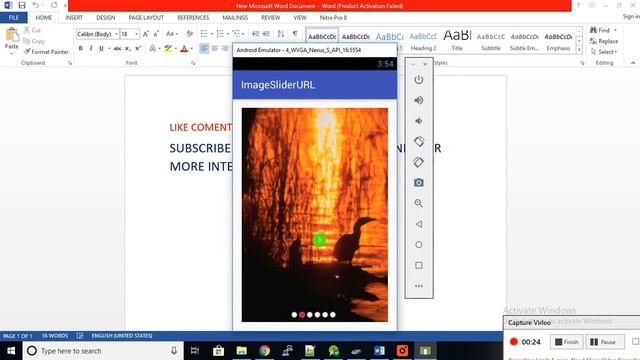Viewport: 640px width, 360px height.
Task: Take an emulator screenshot with camera icon
Action: click(418, 182)
